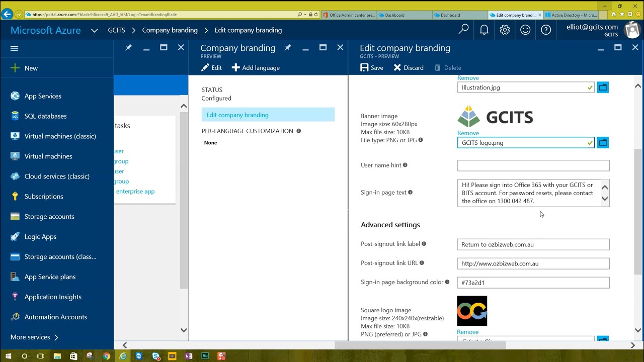Image resolution: width=644 pixels, height=362 pixels.
Task: Show info tooltip for Sign-in page text
Action: [x=410, y=192]
